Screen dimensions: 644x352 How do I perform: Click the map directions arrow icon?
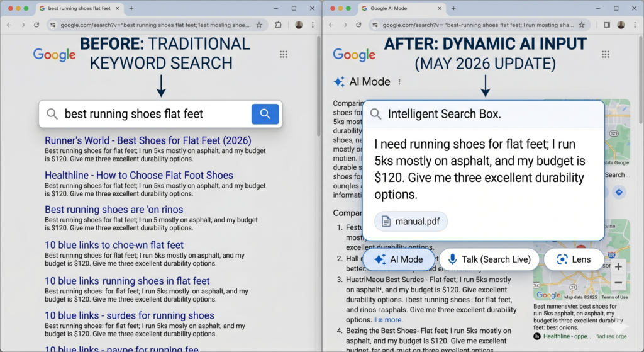click(619, 192)
